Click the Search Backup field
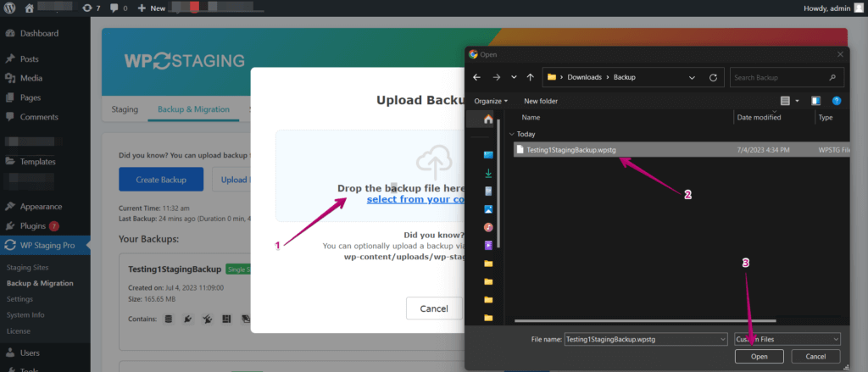 click(787, 77)
